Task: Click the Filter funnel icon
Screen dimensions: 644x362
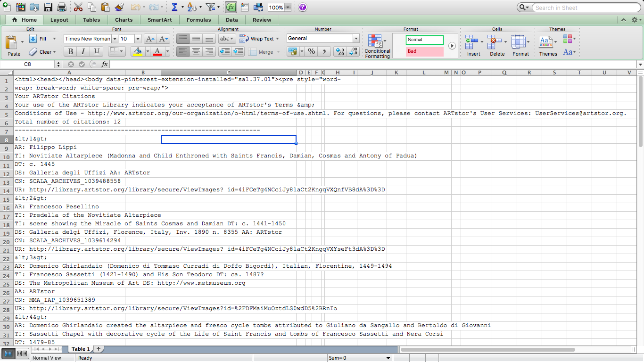Action: 210,7
